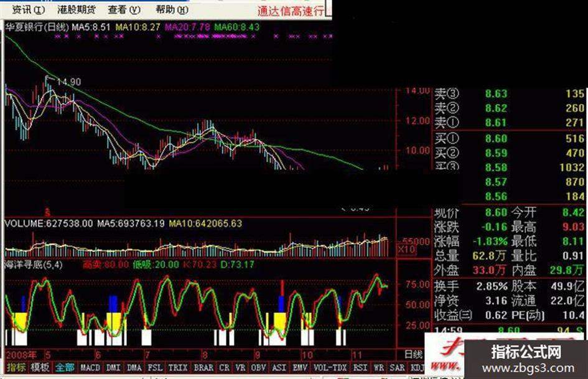Image resolution: width=588 pixels, height=379 pixels.
Task: Click the D:73.17 indicator value
Action: click(x=237, y=264)
